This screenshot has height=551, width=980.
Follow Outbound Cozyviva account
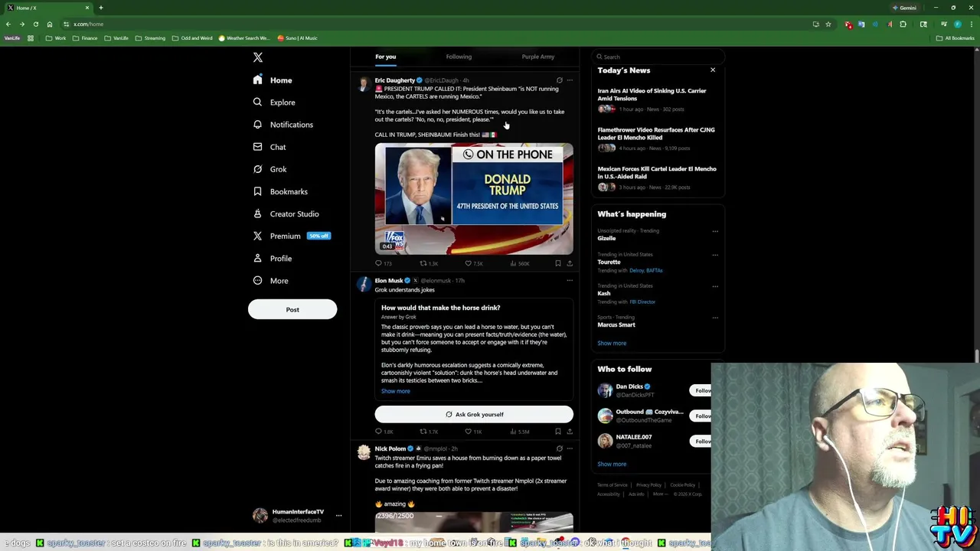pyautogui.click(x=701, y=416)
